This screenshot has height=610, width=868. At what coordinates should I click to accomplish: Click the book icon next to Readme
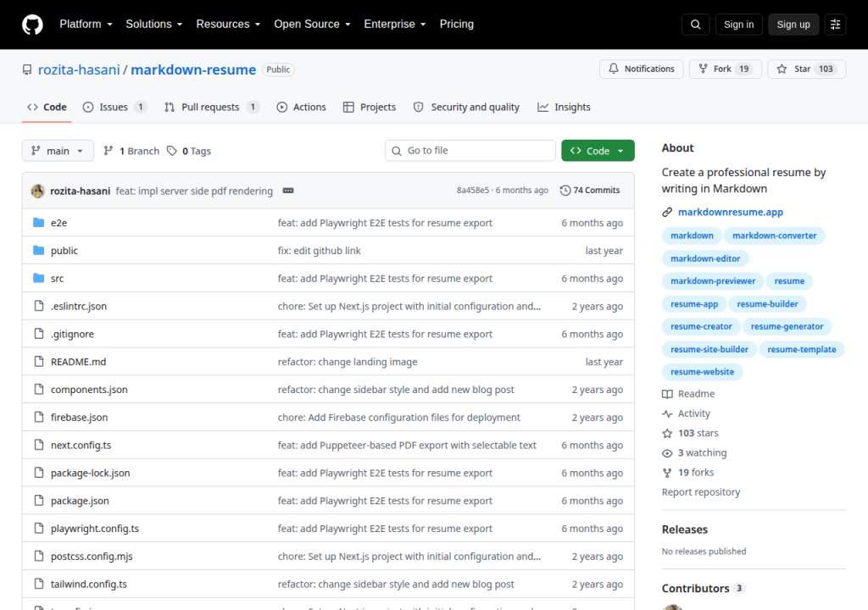(667, 394)
